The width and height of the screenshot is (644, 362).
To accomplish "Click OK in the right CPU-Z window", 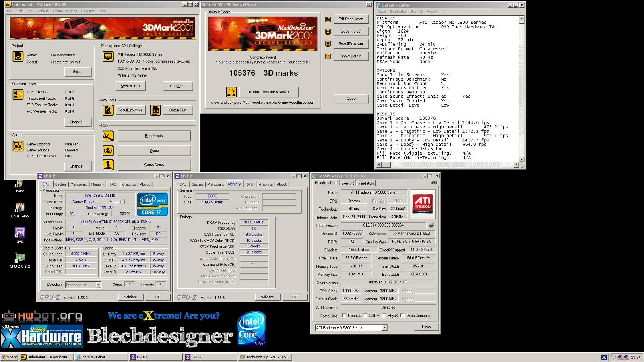I will pos(295,297).
